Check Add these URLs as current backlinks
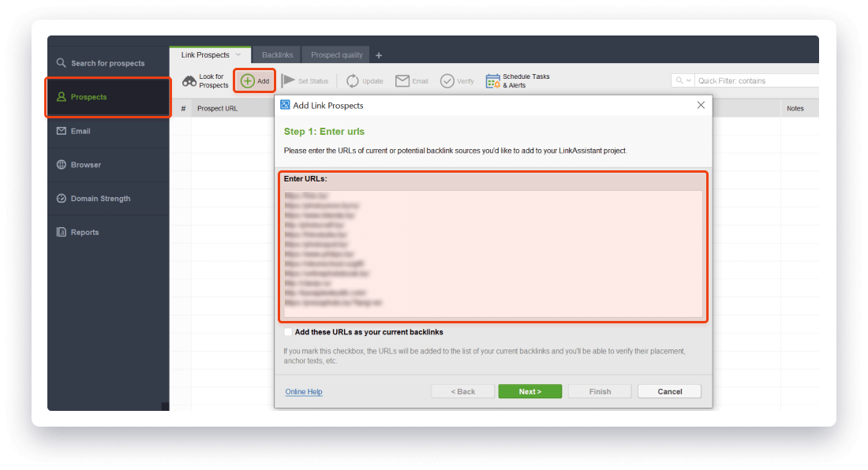The height and width of the screenshot is (470, 868). [x=288, y=332]
